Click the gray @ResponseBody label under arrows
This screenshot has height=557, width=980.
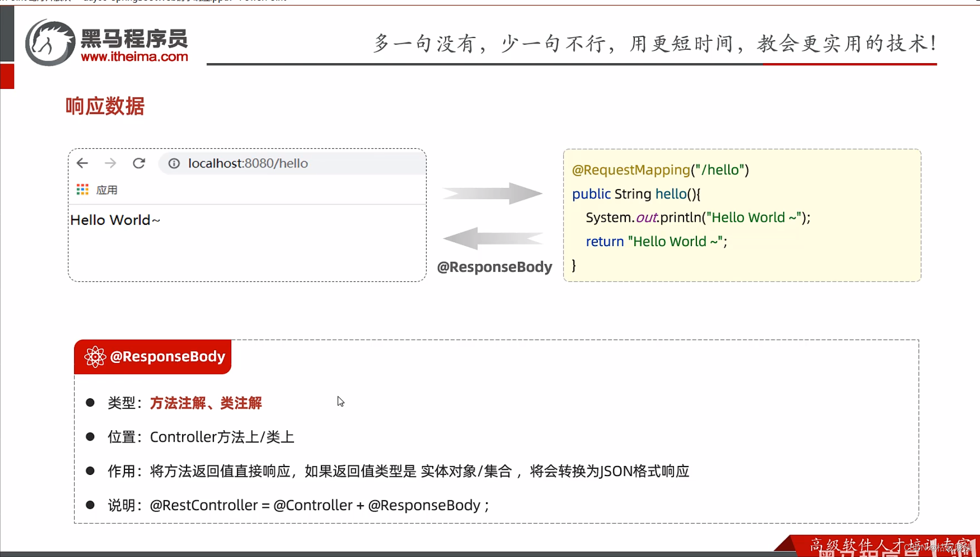(494, 267)
